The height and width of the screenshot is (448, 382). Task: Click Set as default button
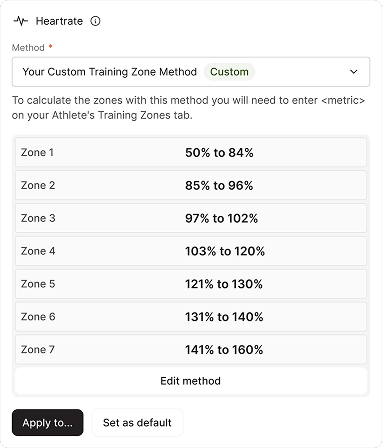point(137,422)
